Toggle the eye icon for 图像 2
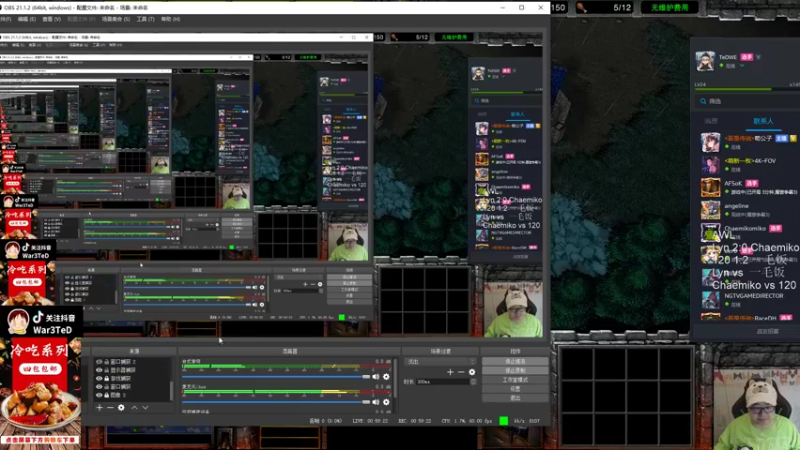Viewport: 800px width, 450px height. tap(99, 395)
